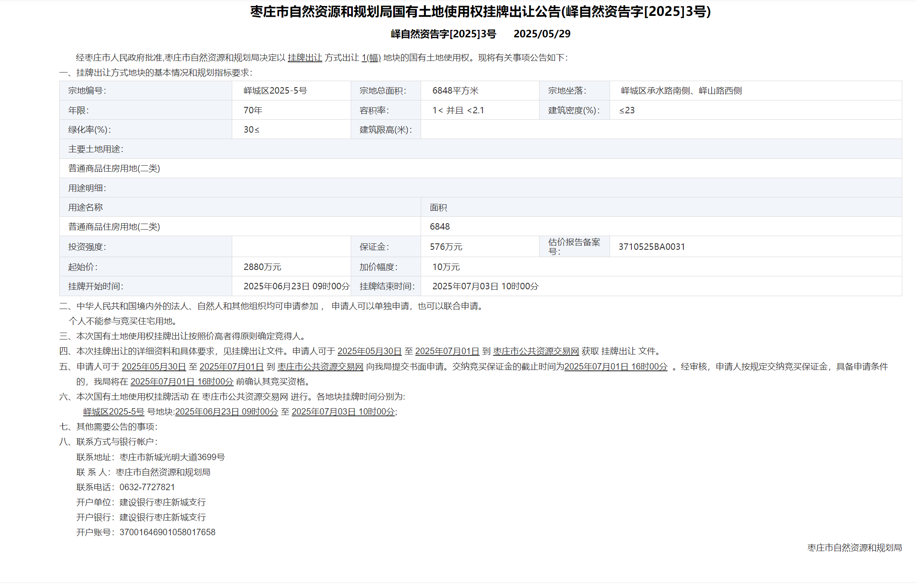This screenshot has height=588, width=916.
Task: Click 枣庄市公共资源交易网 link in item 五
Action: pos(321,367)
